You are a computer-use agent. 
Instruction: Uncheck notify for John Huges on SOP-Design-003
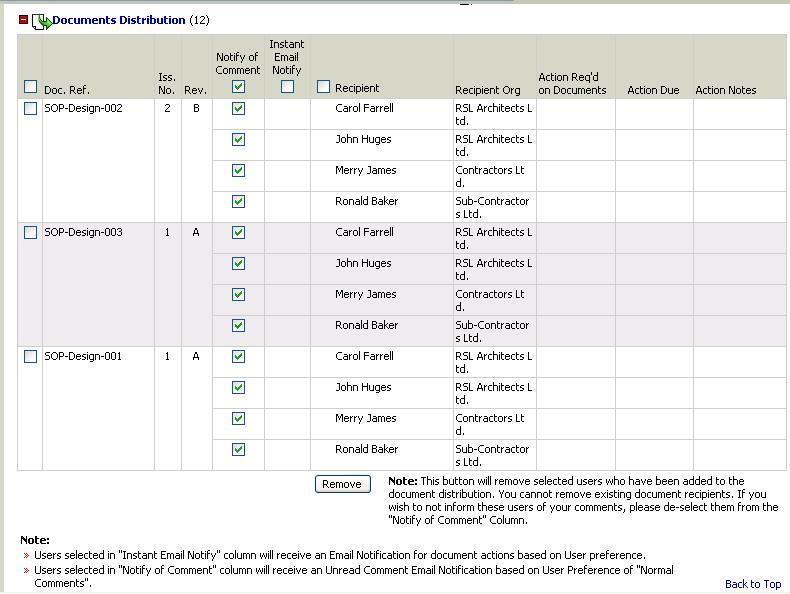point(239,263)
